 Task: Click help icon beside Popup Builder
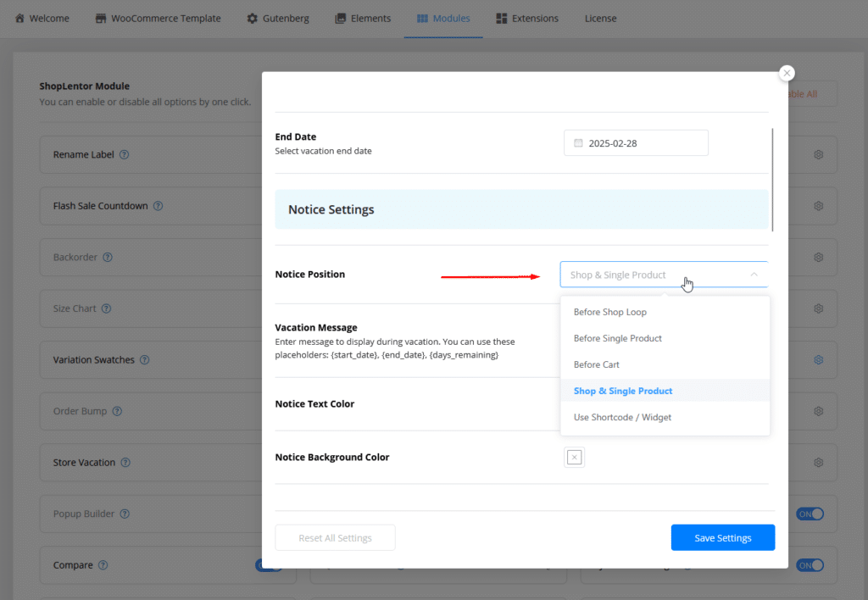[125, 514]
